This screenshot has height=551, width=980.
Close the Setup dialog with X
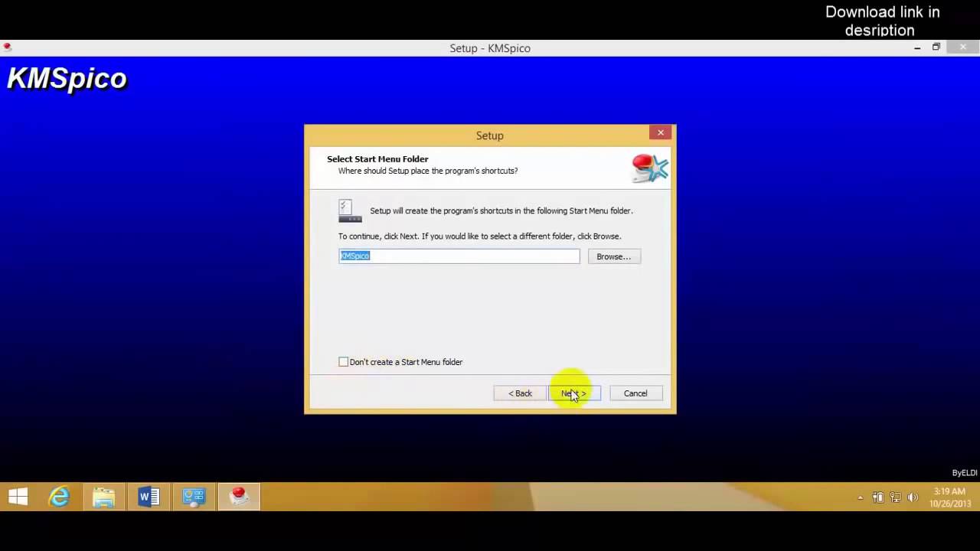click(x=661, y=133)
